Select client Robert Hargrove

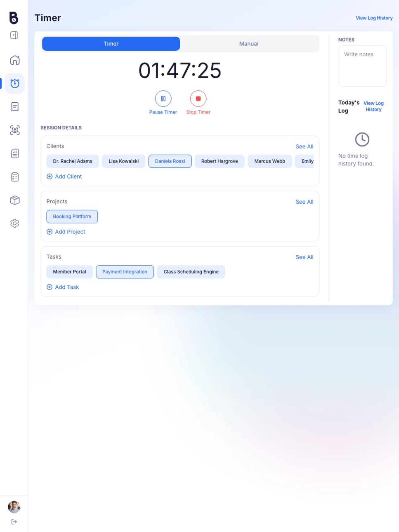[x=220, y=161]
